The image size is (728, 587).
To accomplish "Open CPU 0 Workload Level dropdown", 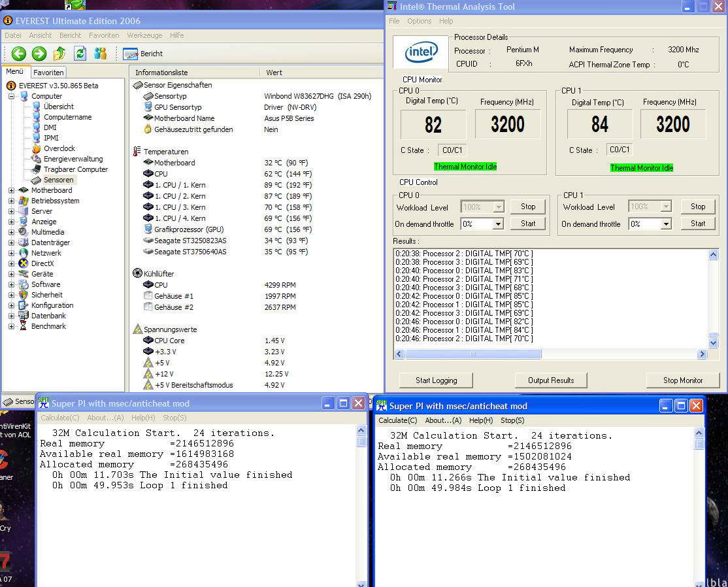I will pyautogui.click(x=498, y=207).
